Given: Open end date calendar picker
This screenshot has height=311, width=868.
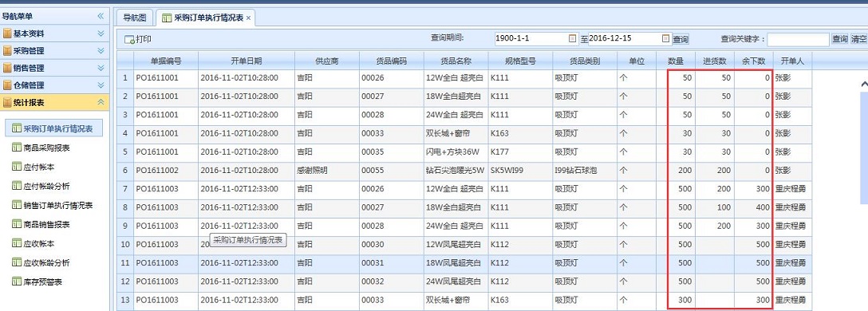Looking at the screenshot, I should pyautogui.click(x=666, y=39).
